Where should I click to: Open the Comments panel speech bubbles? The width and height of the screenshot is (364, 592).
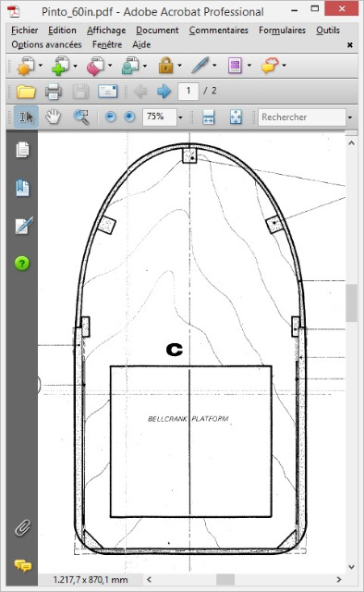[x=22, y=565]
